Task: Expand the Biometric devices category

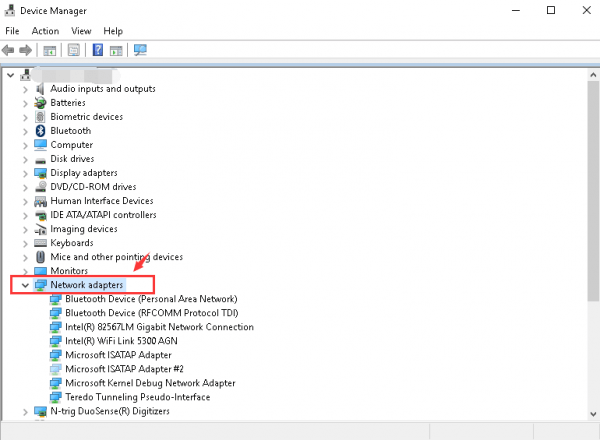Action: [25, 117]
